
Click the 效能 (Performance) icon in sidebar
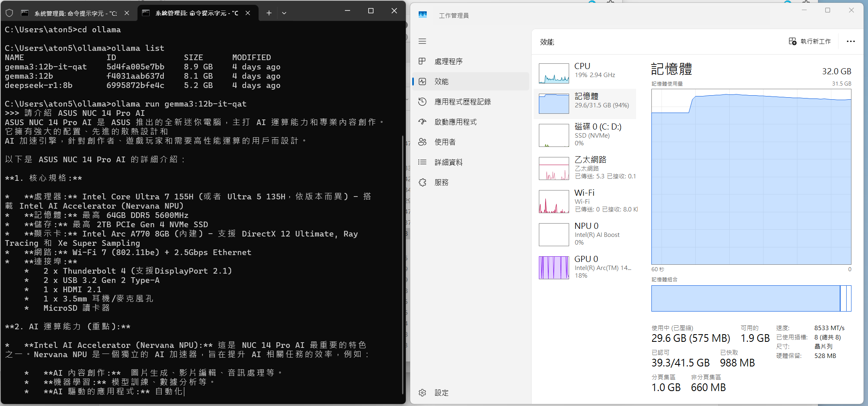tap(422, 82)
